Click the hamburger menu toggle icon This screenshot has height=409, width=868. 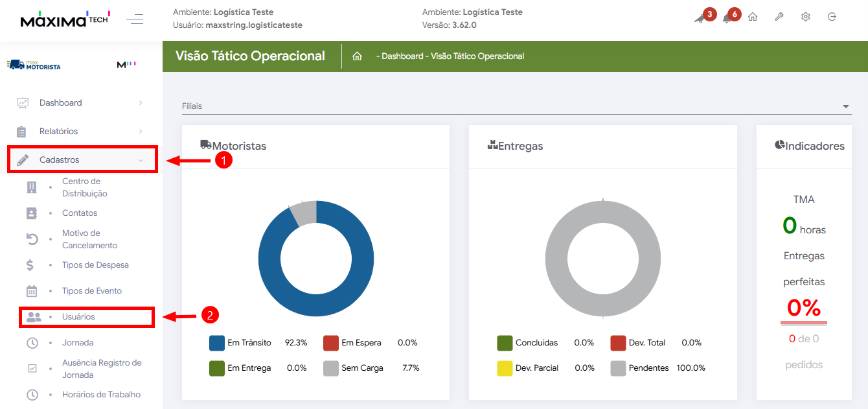pos(135,19)
